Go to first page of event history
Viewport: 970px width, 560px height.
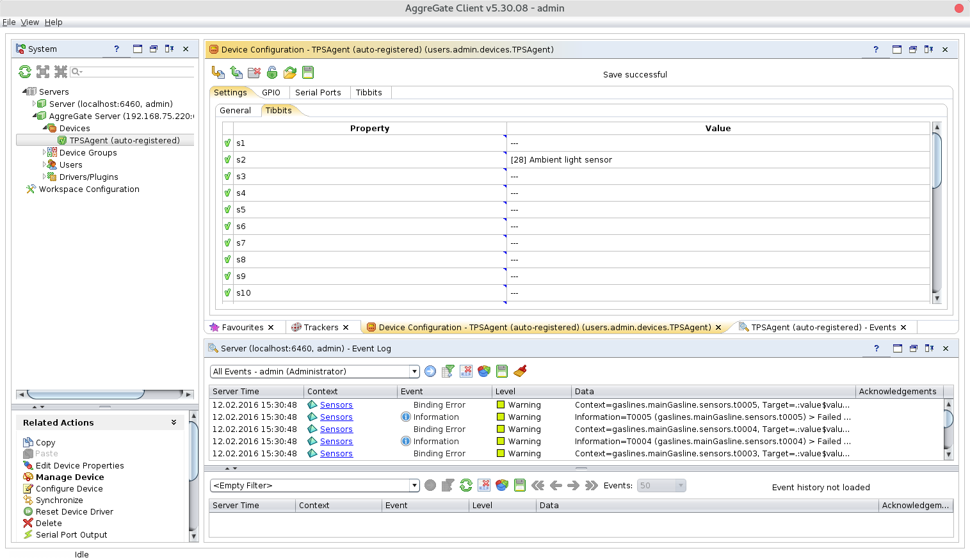(x=538, y=485)
